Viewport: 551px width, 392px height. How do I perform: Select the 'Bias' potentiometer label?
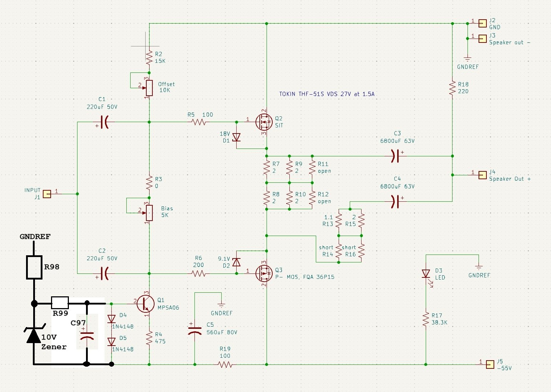coord(167,208)
